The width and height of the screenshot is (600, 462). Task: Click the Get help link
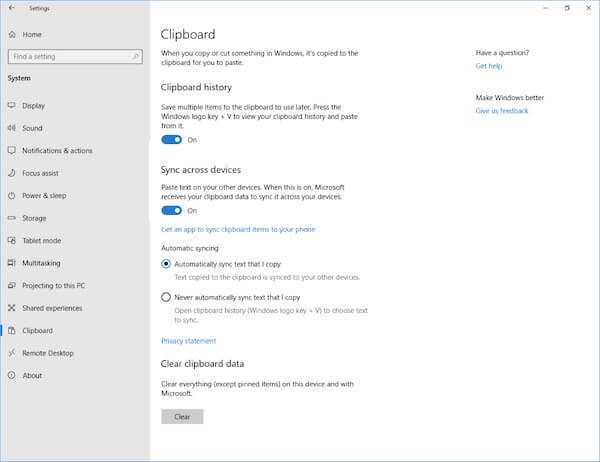tap(489, 66)
